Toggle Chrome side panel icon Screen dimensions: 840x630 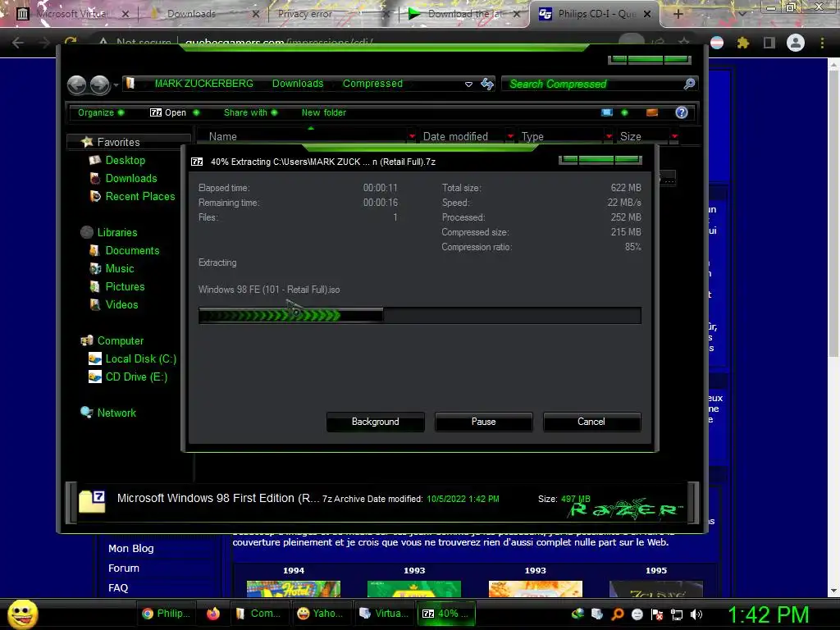coord(769,43)
